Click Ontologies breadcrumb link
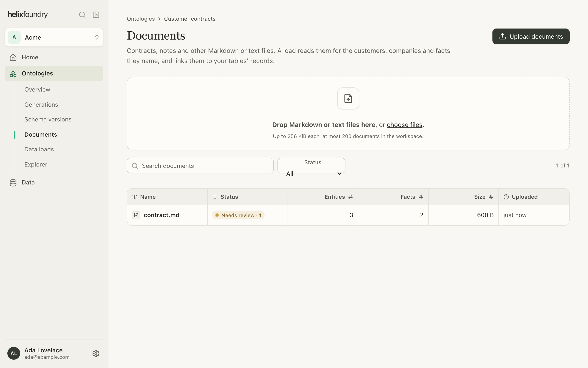Image resolution: width=588 pixels, height=368 pixels. click(141, 19)
